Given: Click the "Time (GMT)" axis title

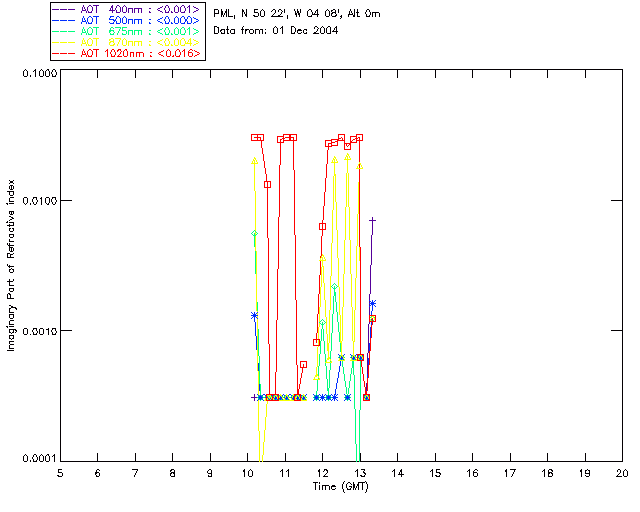Looking at the screenshot, I should (x=340, y=487).
